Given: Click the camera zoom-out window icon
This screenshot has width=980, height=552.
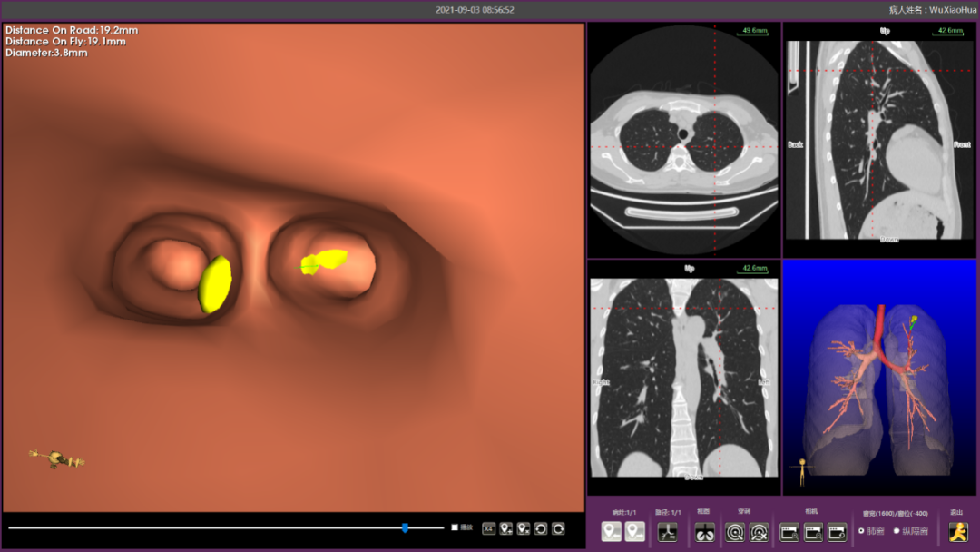Looking at the screenshot, I should click(x=813, y=532).
